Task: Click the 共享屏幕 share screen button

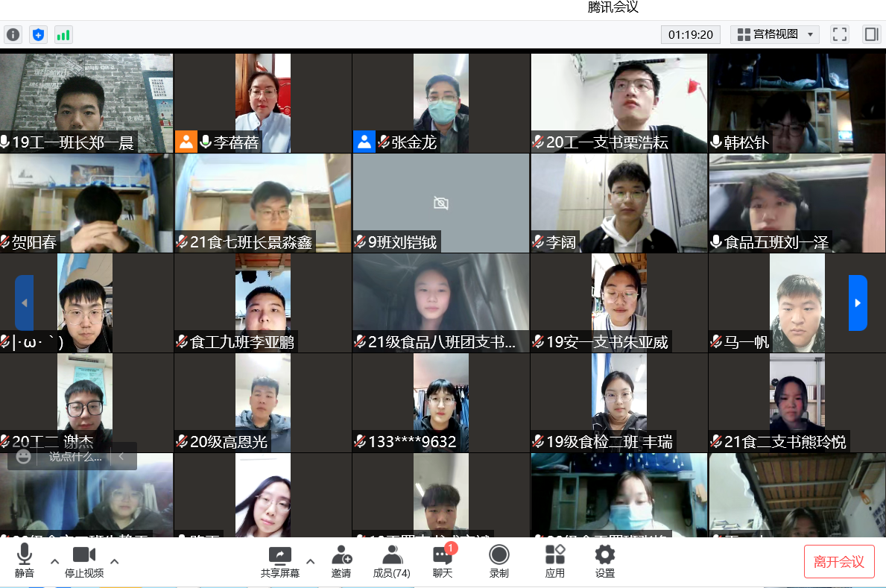Action: click(280, 561)
